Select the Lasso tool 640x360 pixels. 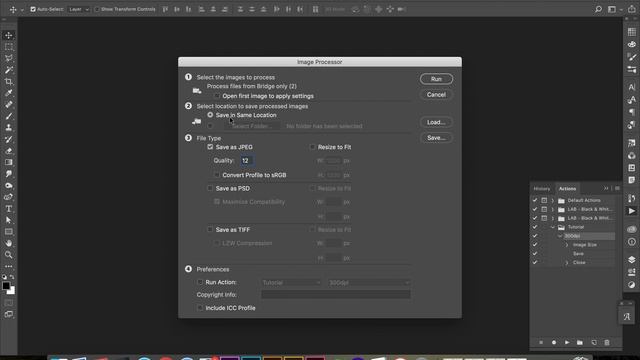[9, 58]
